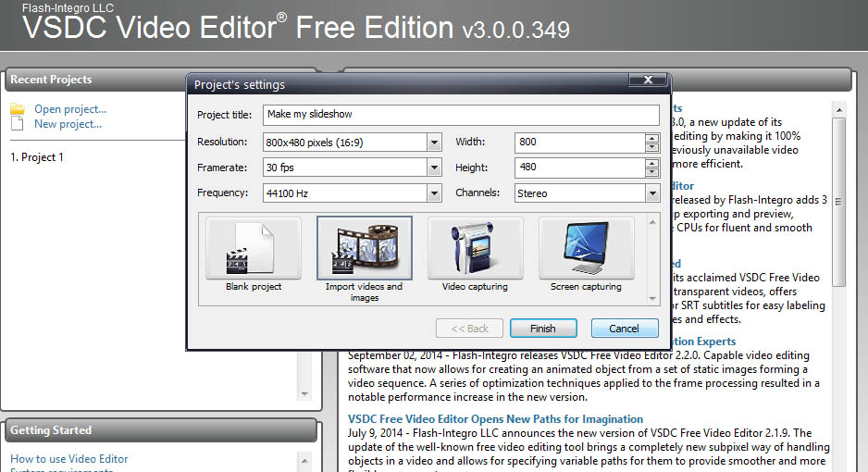Click Recent Projects scroll-down arrow

tap(304, 394)
